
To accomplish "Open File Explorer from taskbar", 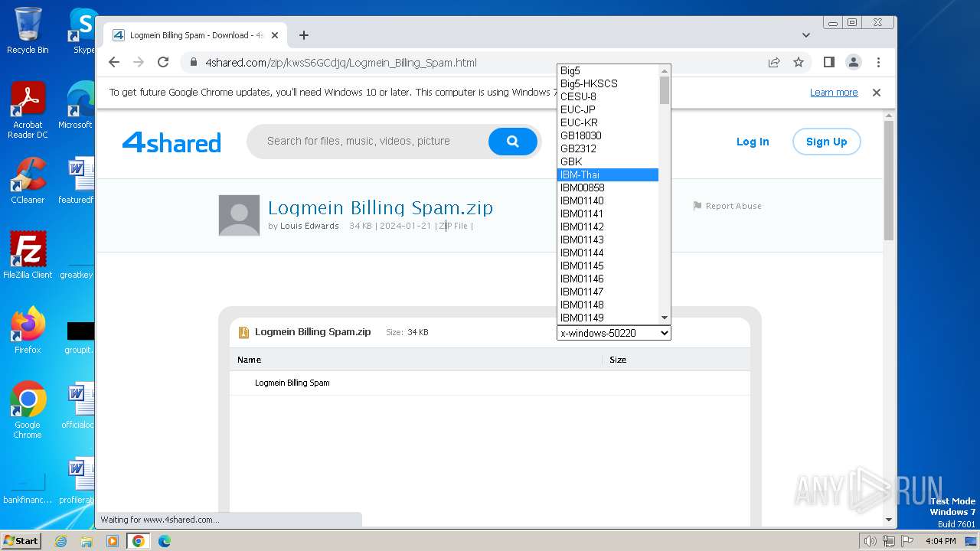I will pos(87,541).
